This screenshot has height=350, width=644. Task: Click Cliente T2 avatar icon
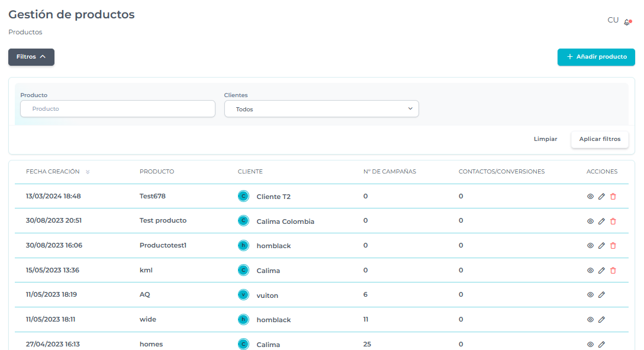(x=243, y=196)
